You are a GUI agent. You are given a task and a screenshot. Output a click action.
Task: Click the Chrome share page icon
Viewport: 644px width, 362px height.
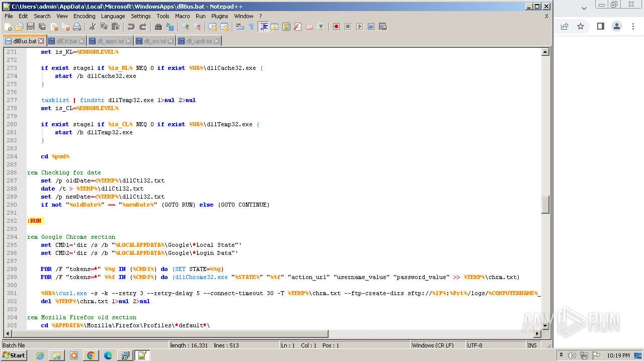pos(565,26)
